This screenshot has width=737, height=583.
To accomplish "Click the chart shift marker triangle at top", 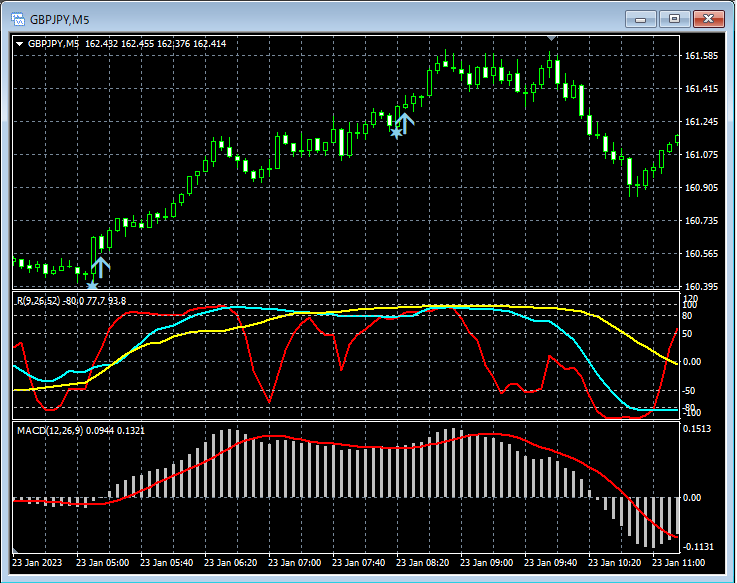I will [x=552, y=38].
